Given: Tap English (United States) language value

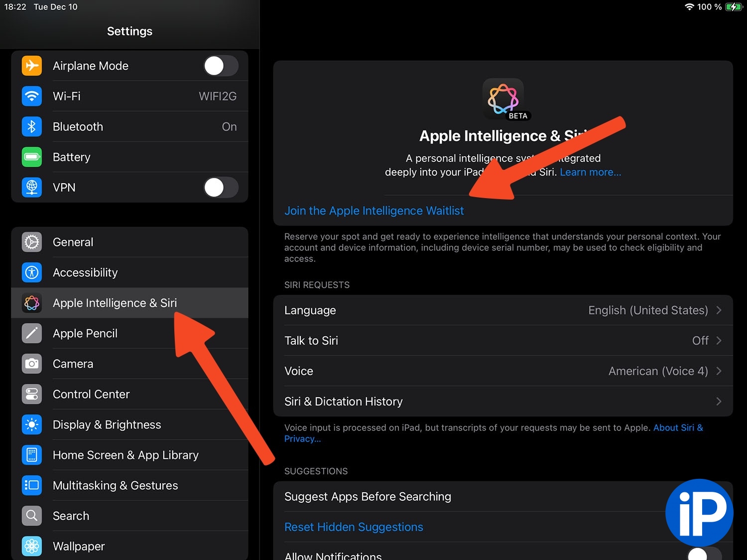Looking at the screenshot, I should pos(648,310).
